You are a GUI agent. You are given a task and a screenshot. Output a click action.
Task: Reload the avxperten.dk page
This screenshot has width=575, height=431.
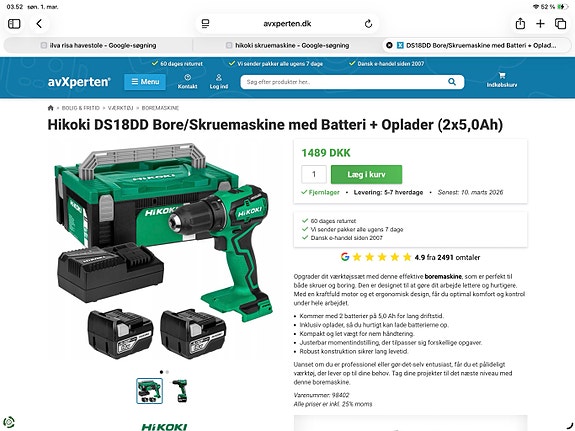(x=369, y=24)
